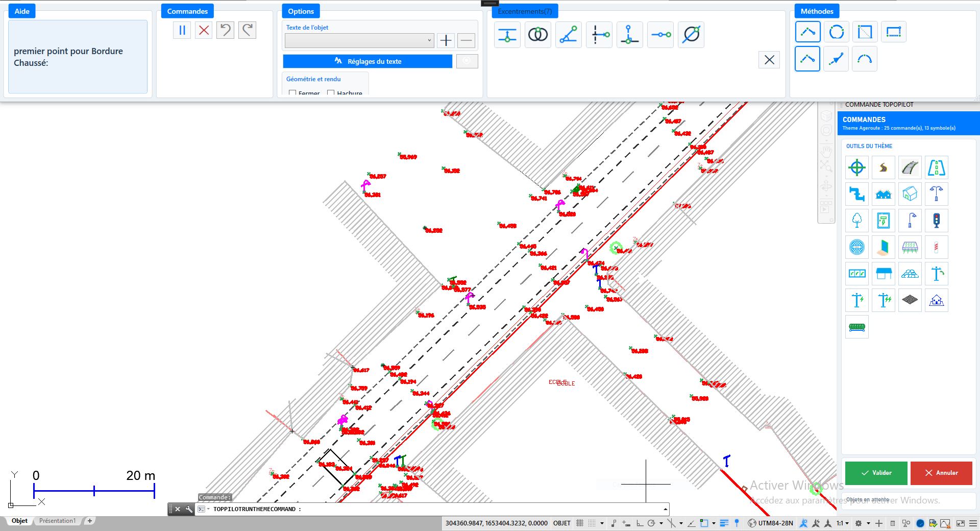Select the perpendicular offset with dashed line tool

(x=599, y=35)
